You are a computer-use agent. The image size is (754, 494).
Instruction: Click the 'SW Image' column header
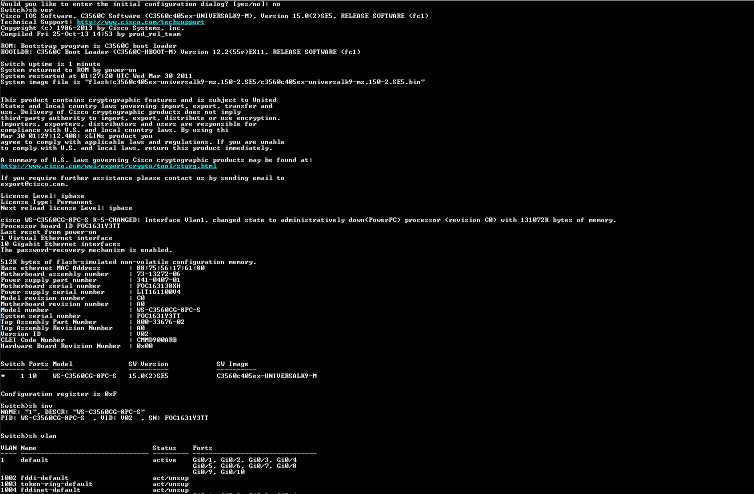[x=233, y=364]
